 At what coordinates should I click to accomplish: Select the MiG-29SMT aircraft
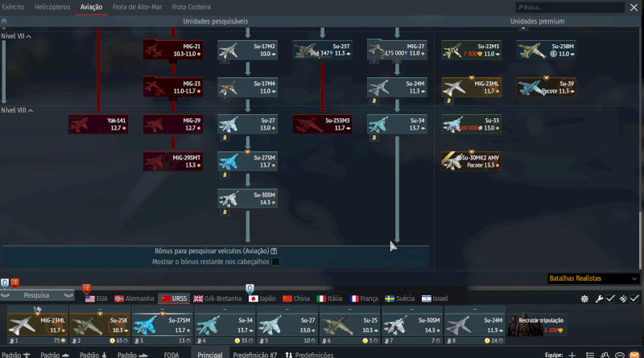173,162
